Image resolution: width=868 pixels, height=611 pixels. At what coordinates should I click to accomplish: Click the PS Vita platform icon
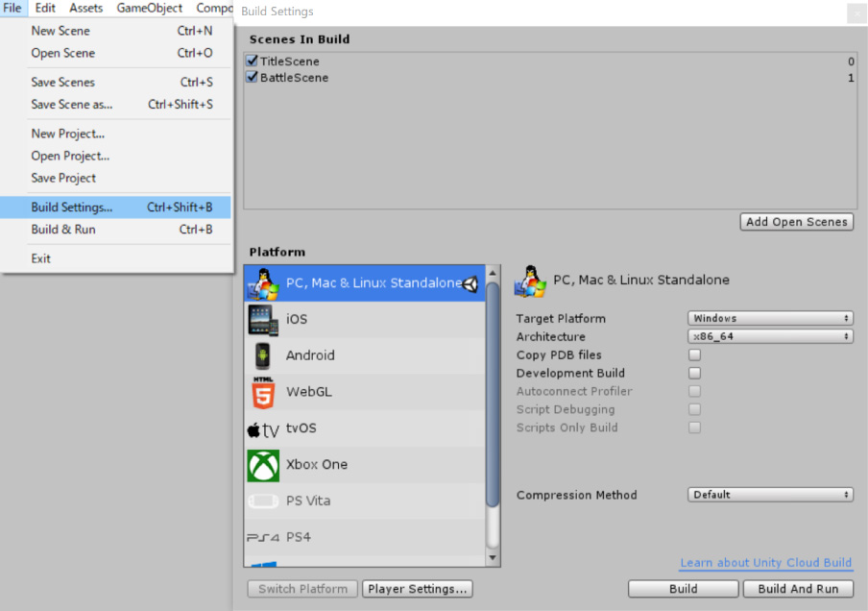click(263, 501)
